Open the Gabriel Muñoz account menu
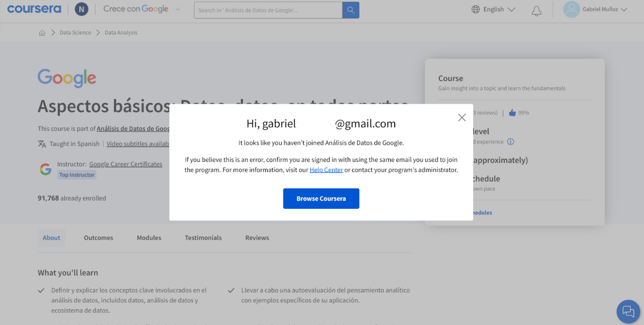This screenshot has height=325, width=644. tap(596, 9)
